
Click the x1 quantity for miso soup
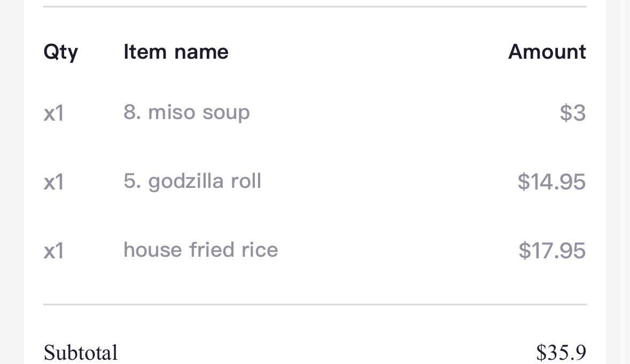[x=54, y=113]
